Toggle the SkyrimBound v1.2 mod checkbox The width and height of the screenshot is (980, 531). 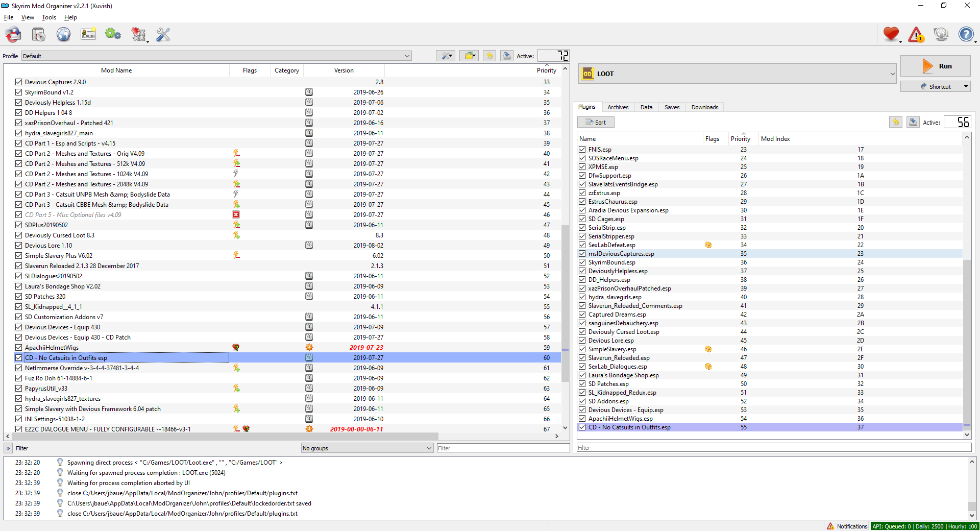coord(19,92)
